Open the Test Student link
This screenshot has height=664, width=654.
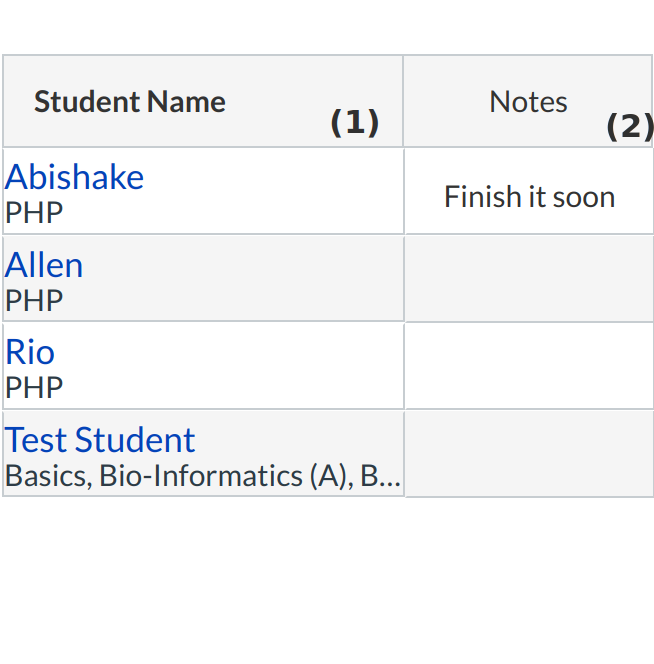100,440
